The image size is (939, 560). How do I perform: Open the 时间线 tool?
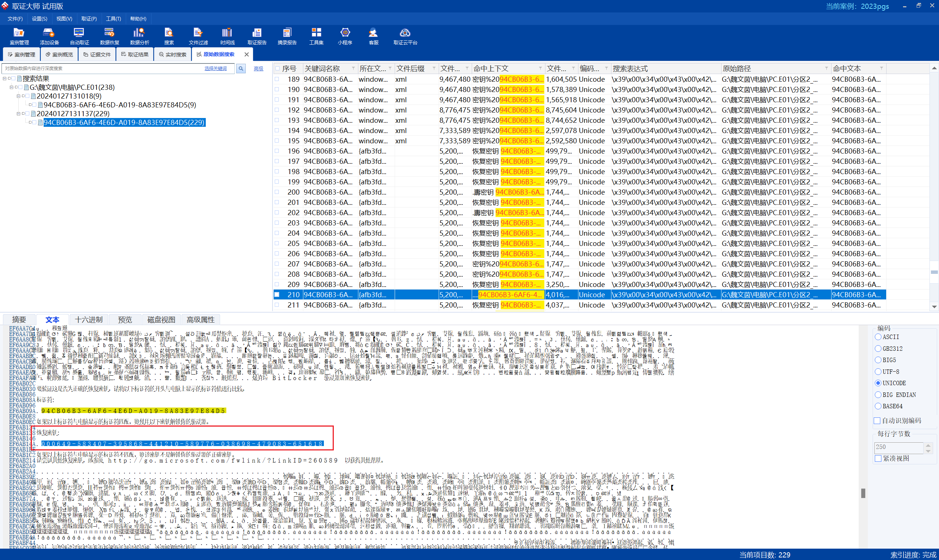pyautogui.click(x=227, y=36)
